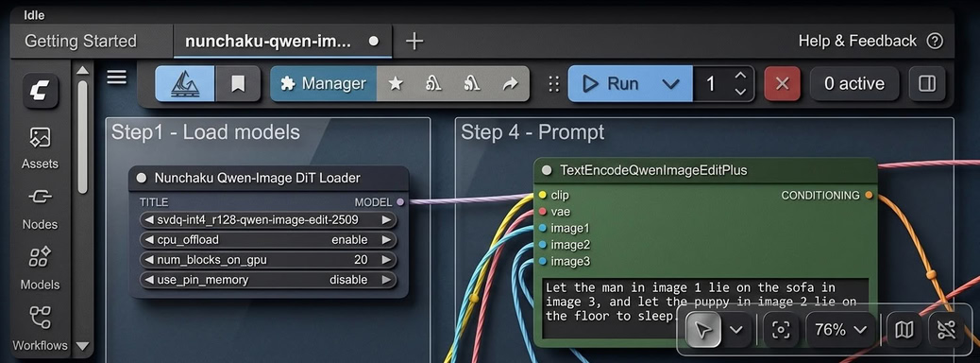Click the image1 input socket
The image size is (980, 363).
[543, 228]
